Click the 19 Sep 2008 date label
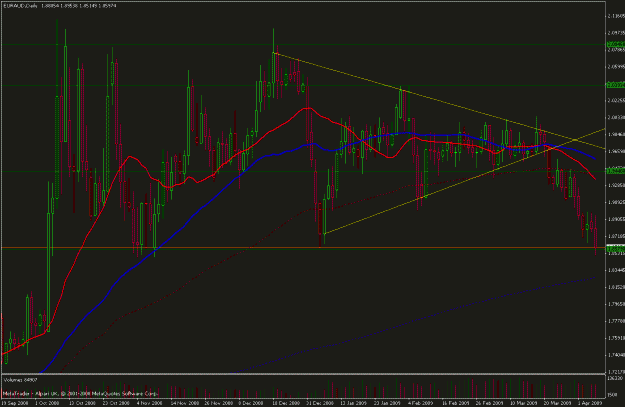Viewport: 625px width, 407px height. pos(15,403)
